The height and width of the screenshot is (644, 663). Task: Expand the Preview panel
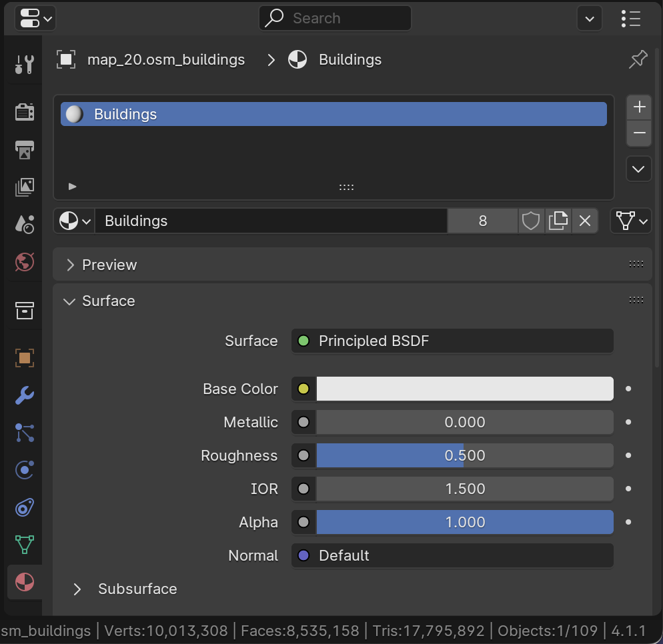(109, 265)
